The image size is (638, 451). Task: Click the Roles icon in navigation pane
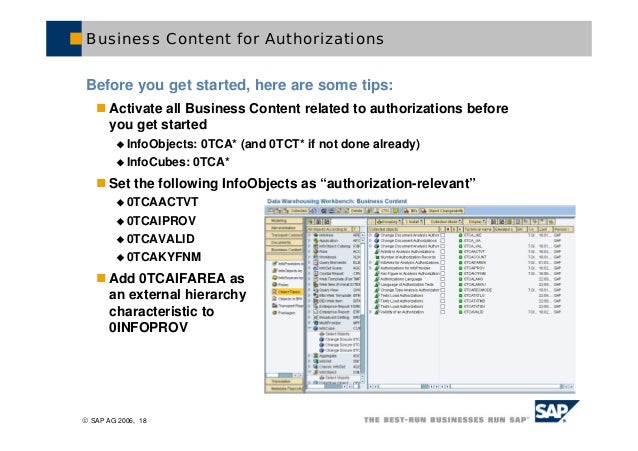point(275,284)
